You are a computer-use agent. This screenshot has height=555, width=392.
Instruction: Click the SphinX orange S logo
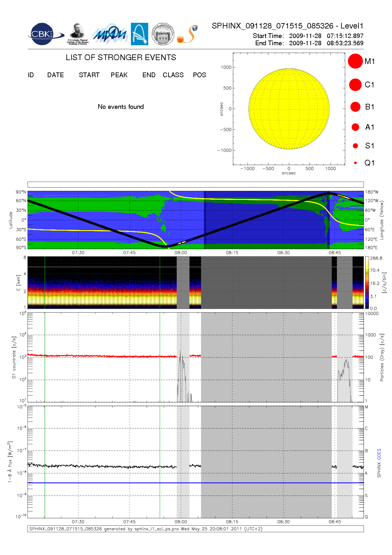187,34
